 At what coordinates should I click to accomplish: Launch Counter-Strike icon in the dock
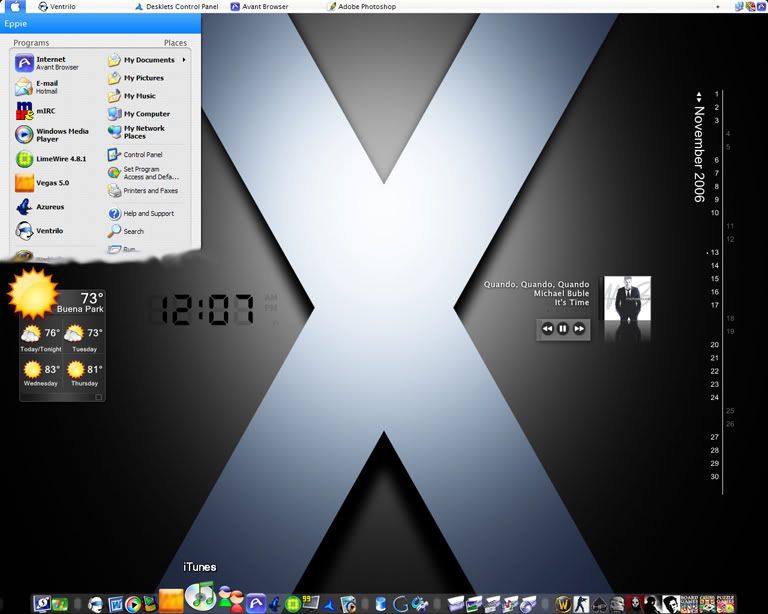tap(581, 604)
